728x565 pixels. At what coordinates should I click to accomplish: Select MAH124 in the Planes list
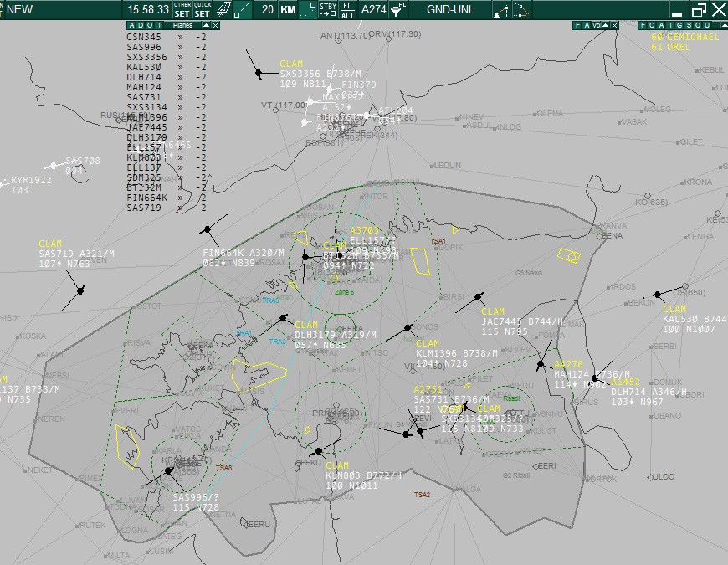click(144, 87)
